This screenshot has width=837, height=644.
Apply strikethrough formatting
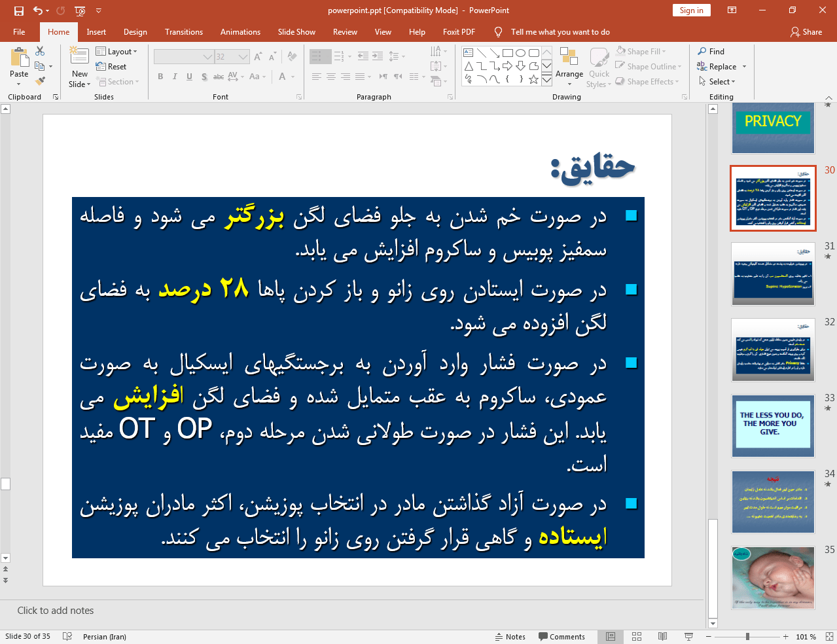(x=219, y=77)
